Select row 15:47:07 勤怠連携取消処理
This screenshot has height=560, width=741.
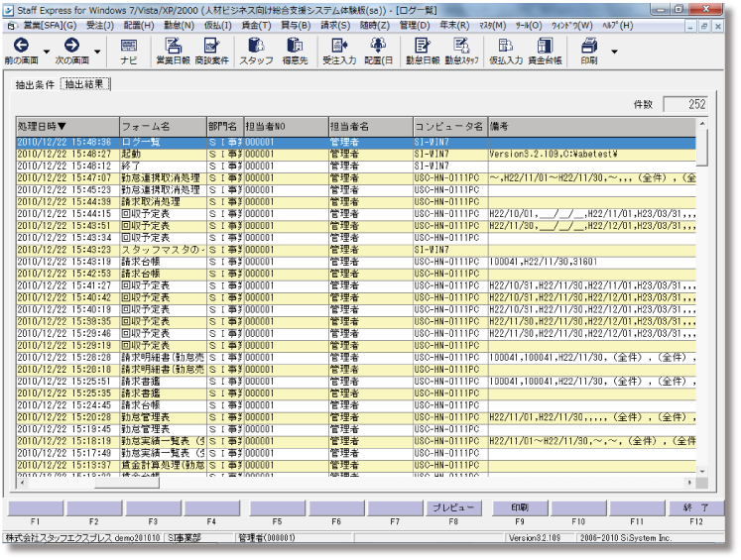[x=356, y=178]
